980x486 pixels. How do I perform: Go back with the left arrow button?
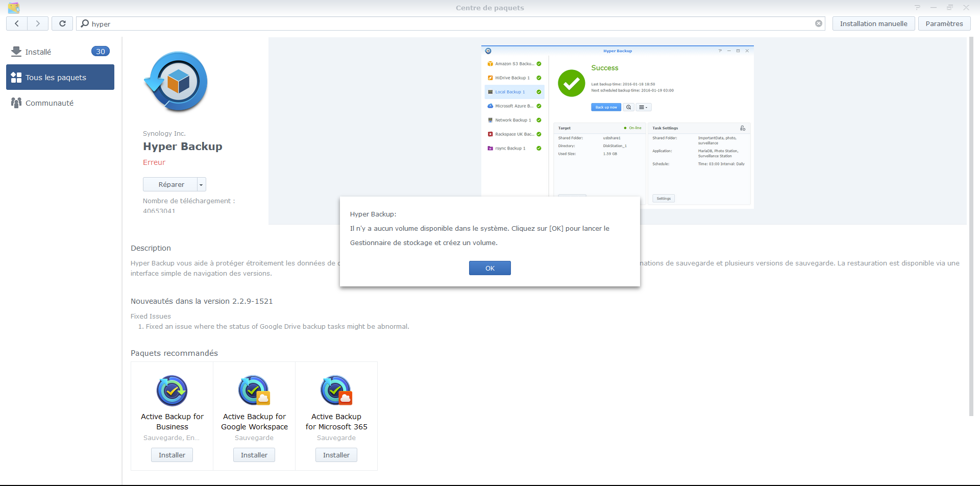[17, 23]
